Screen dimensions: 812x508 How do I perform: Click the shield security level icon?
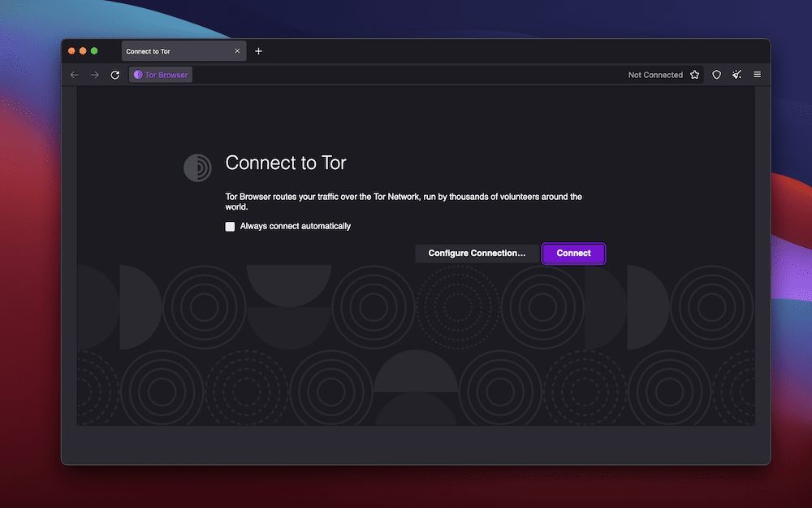[716, 74]
